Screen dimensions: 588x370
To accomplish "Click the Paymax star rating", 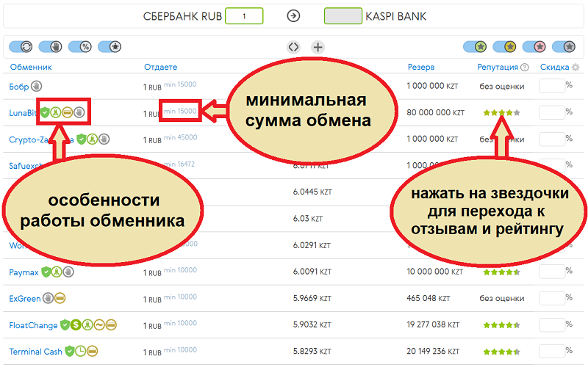I will [x=501, y=272].
